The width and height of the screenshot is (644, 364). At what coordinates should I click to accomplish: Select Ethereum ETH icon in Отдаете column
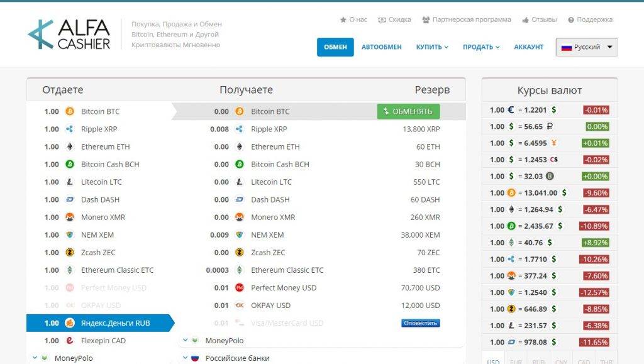point(70,146)
